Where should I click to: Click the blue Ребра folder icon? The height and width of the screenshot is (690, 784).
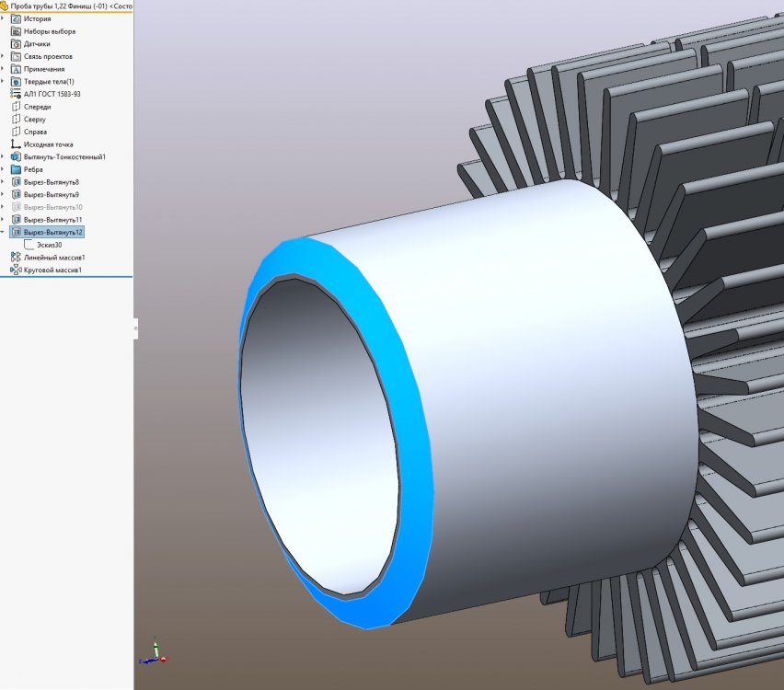[16, 169]
